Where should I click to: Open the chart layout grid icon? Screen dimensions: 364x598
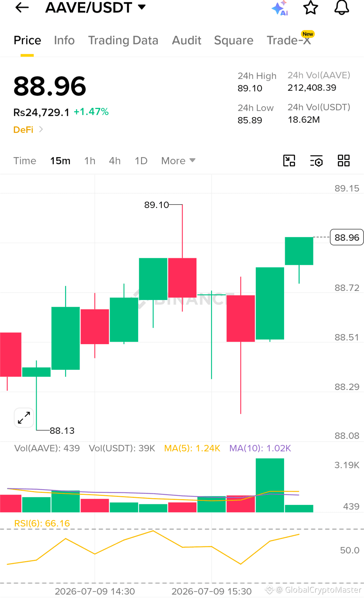point(344,161)
